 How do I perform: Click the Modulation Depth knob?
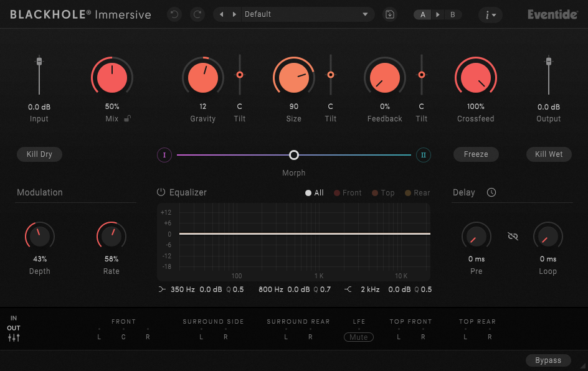point(40,237)
